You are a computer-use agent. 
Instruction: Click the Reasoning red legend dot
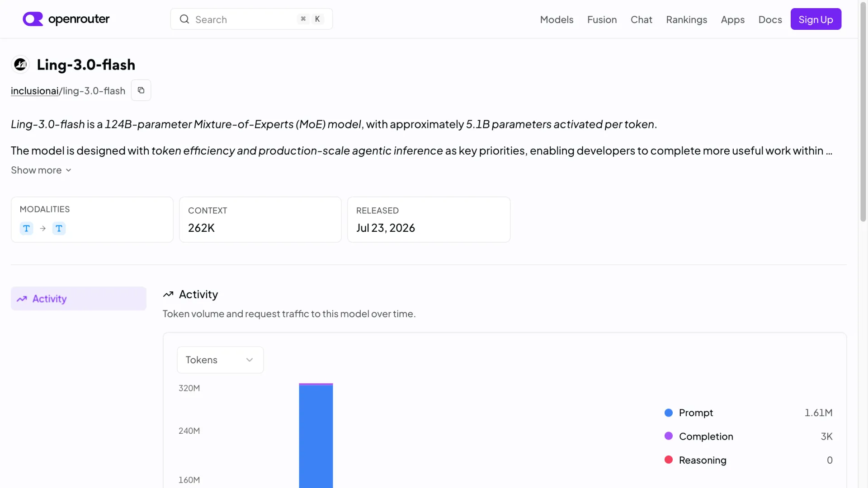tap(669, 460)
